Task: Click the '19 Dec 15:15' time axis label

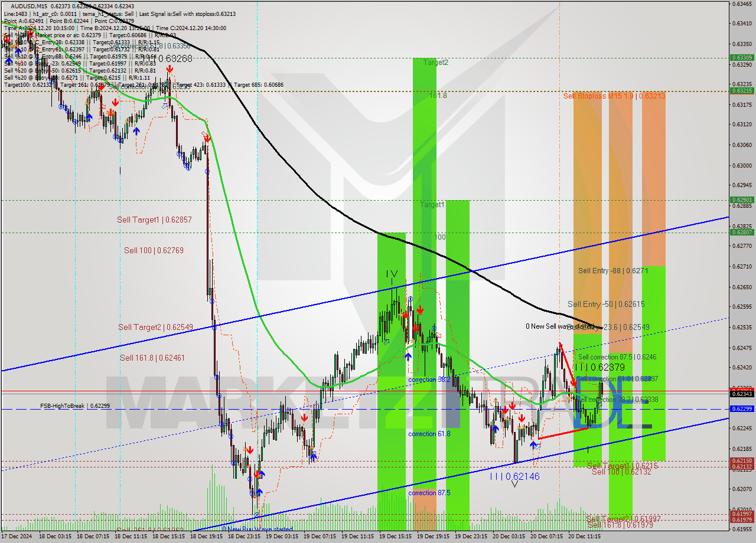Action: tap(396, 538)
